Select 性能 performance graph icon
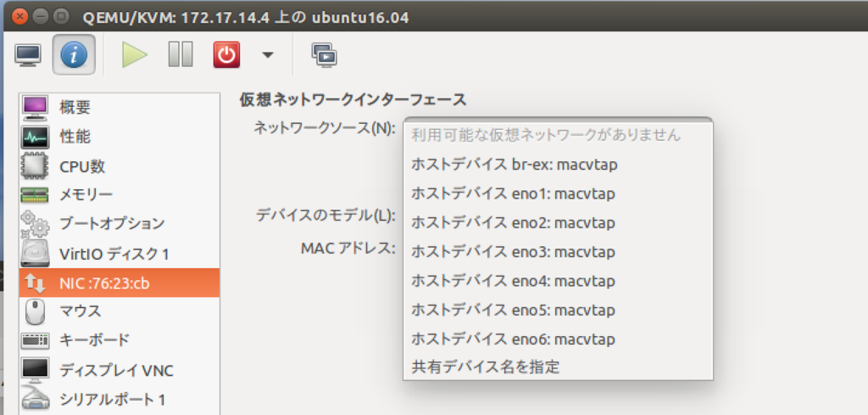 click(x=36, y=137)
